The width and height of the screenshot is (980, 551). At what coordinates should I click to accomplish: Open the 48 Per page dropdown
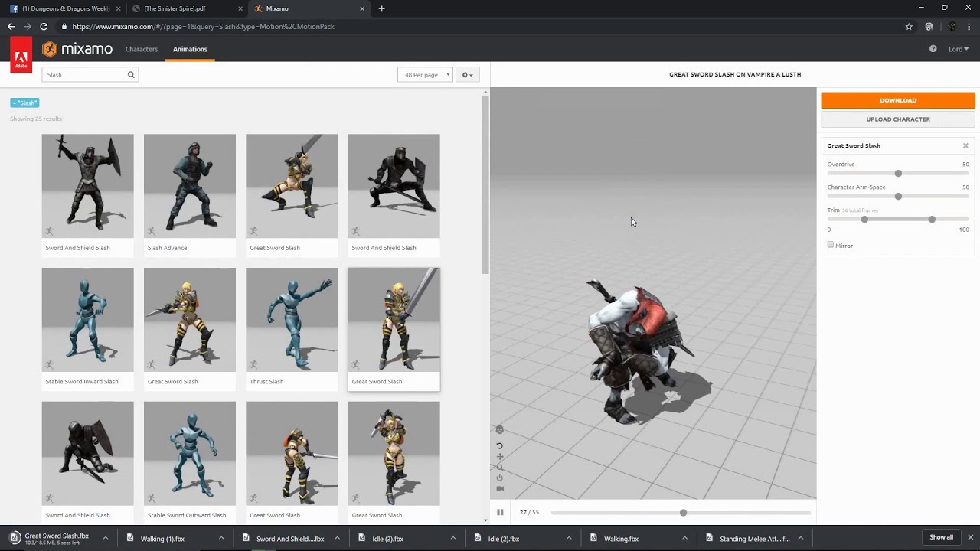click(425, 75)
